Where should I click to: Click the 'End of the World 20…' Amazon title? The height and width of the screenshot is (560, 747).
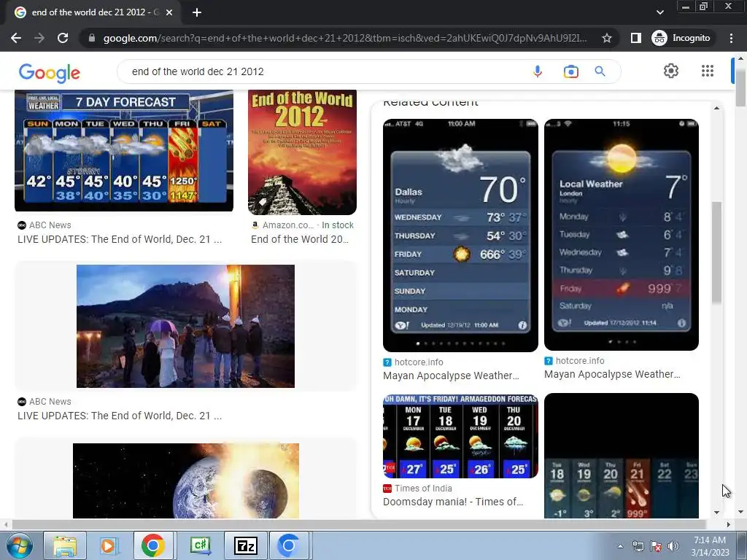tap(300, 239)
